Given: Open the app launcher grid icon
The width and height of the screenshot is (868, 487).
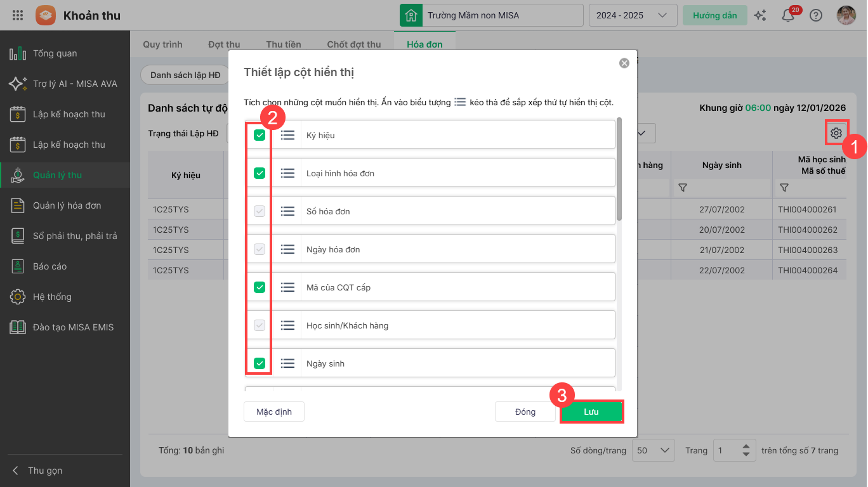Looking at the screenshot, I should click(x=18, y=15).
